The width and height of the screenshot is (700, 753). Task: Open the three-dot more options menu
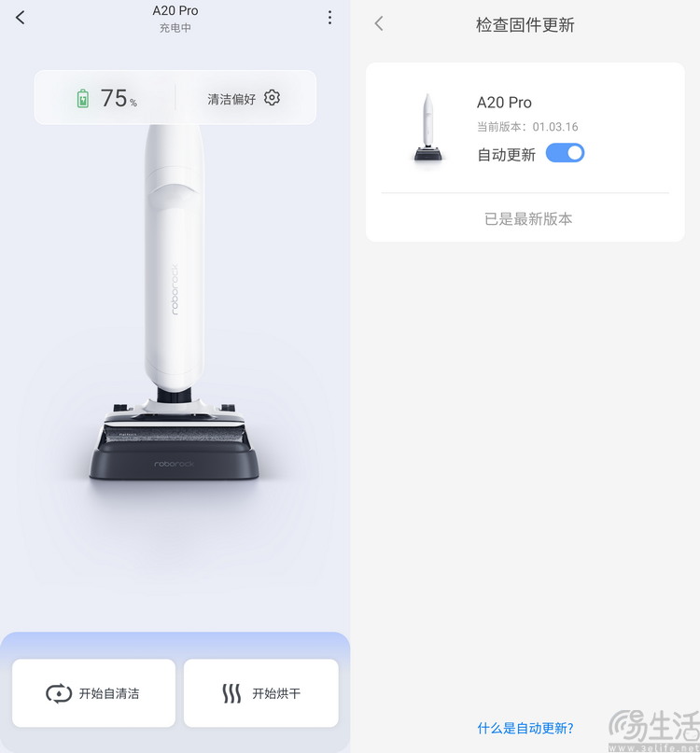[329, 18]
